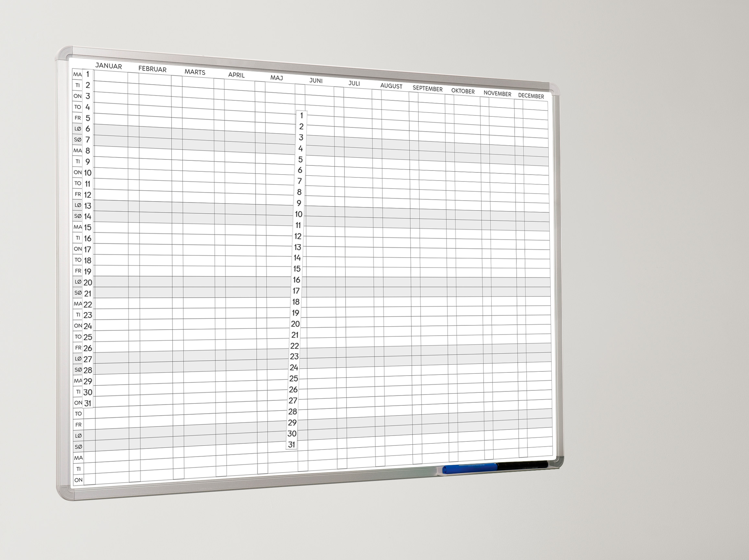This screenshot has width=749, height=560.
Task: Click number 1 on the center date strip
Action: pyautogui.click(x=301, y=115)
